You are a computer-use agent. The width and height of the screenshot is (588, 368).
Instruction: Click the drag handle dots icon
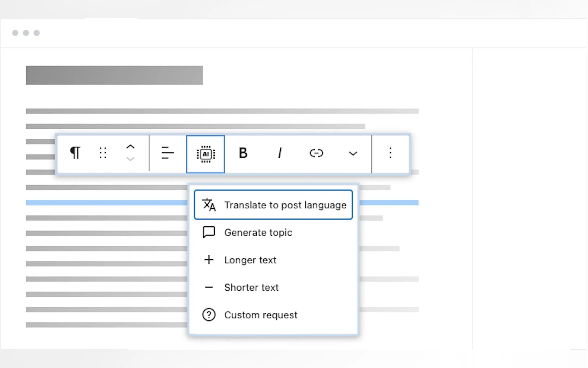[x=103, y=153]
